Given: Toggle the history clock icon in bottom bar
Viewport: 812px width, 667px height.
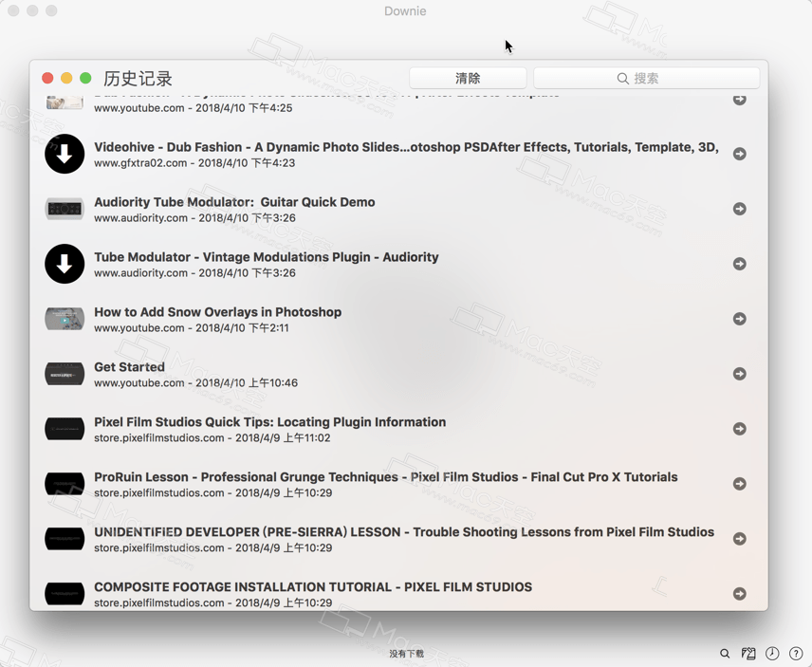Looking at the screenshot, I should 772,654.
